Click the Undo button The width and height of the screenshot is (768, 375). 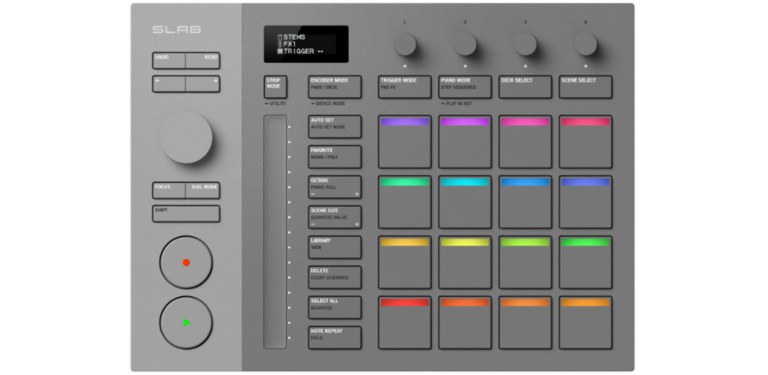[x=169, y=61]
